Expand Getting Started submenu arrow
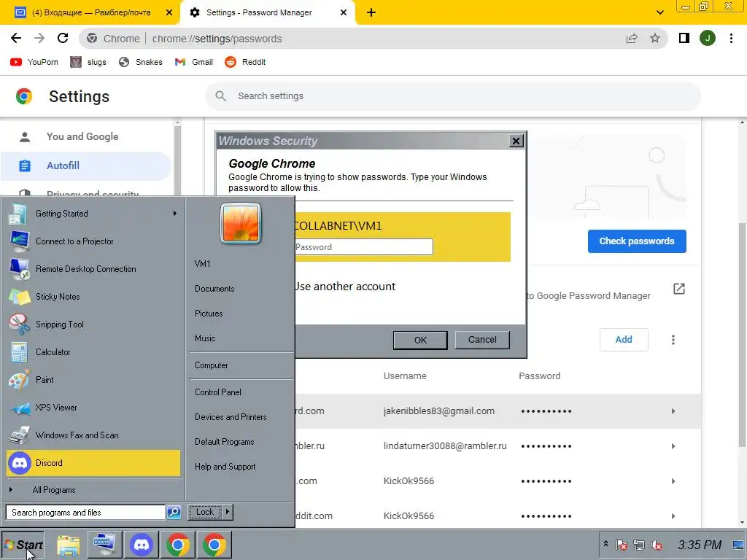This screenshot has width=747, height=560. (x=175, y=214)
